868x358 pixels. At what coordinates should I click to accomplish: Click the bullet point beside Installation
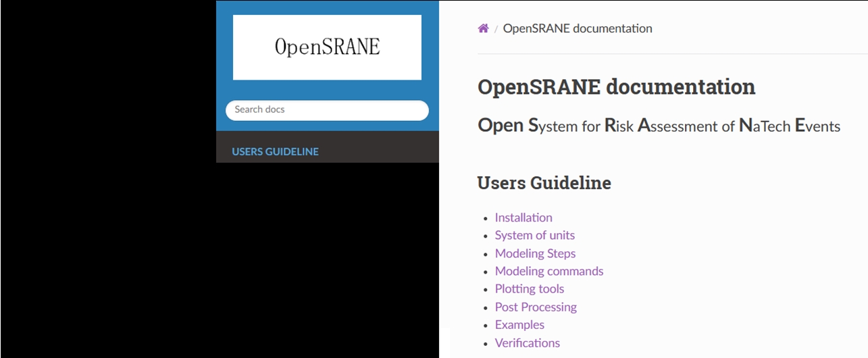(486, 218)
